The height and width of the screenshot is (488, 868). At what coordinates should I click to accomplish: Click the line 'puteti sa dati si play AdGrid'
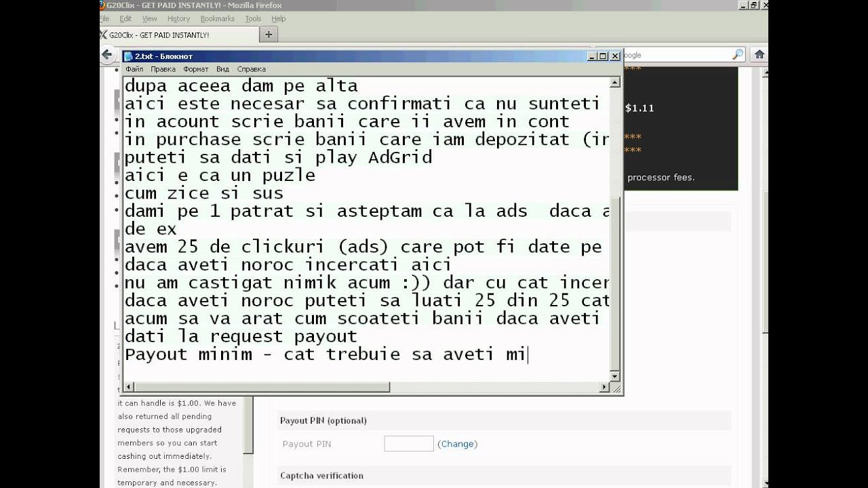(x=278, y=158)
